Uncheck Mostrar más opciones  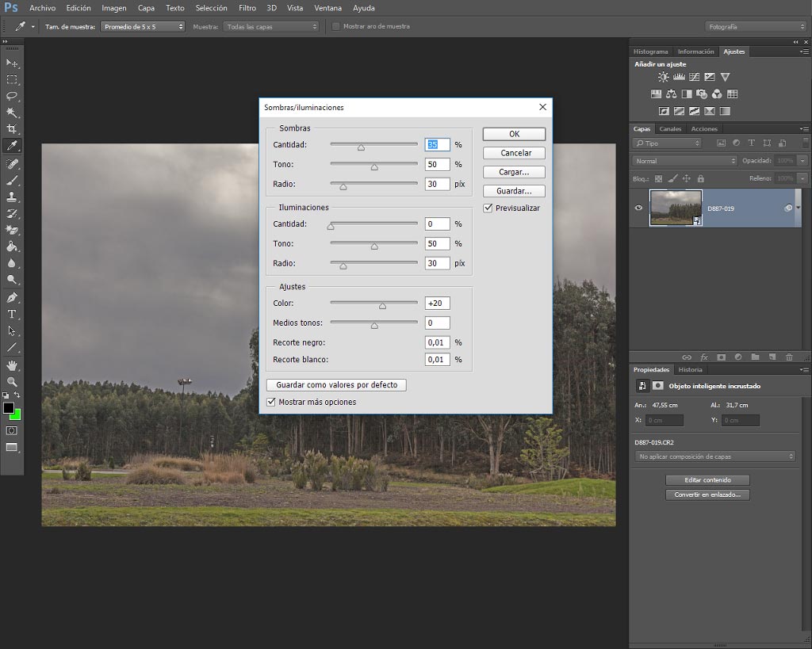(271, 402)
